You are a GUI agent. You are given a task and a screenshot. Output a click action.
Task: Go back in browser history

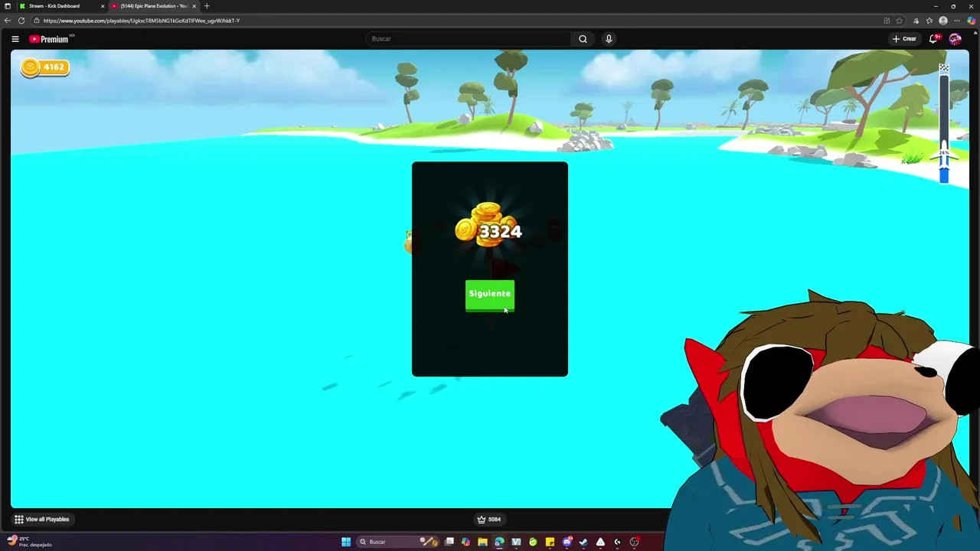[8, 21]
